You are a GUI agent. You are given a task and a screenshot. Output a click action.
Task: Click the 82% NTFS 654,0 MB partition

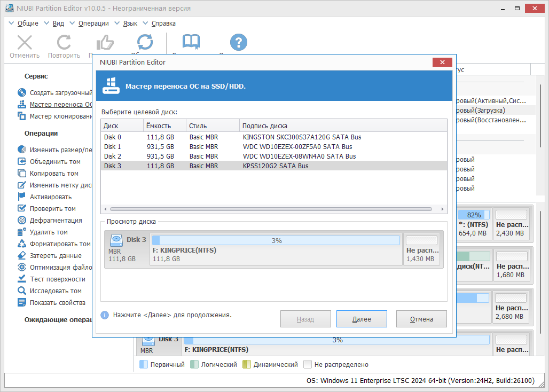tap(473, 224)
